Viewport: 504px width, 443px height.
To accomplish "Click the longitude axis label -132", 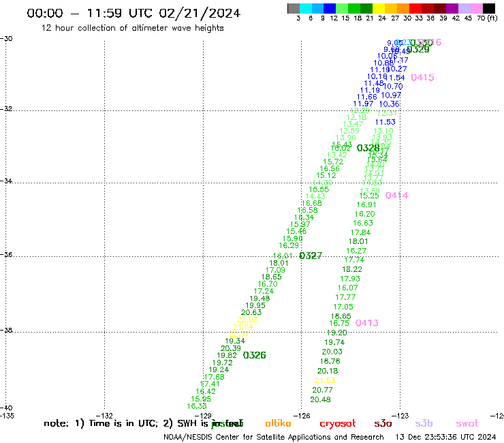I will tap(105, 416).
